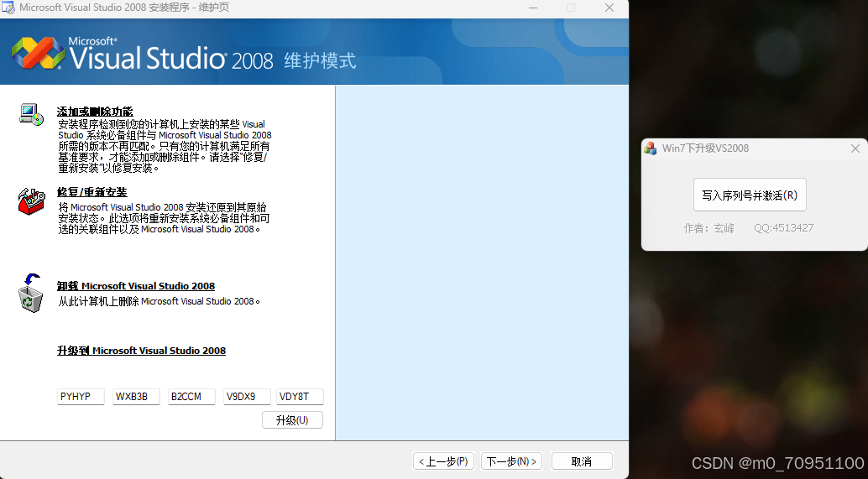868x479 pixels.
Task: Click the recycle bin Uninstall icon
Action: pos(30,293)
